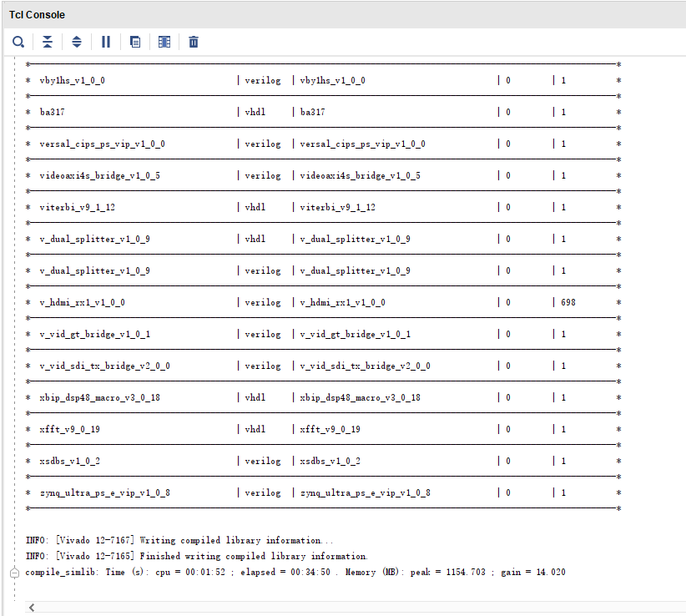Image resolution: width=686 pixels, height=616 pixels.
Task: Click 'vhdl' in the xfft_v9_0_19 row
Action: click(255, 429)
